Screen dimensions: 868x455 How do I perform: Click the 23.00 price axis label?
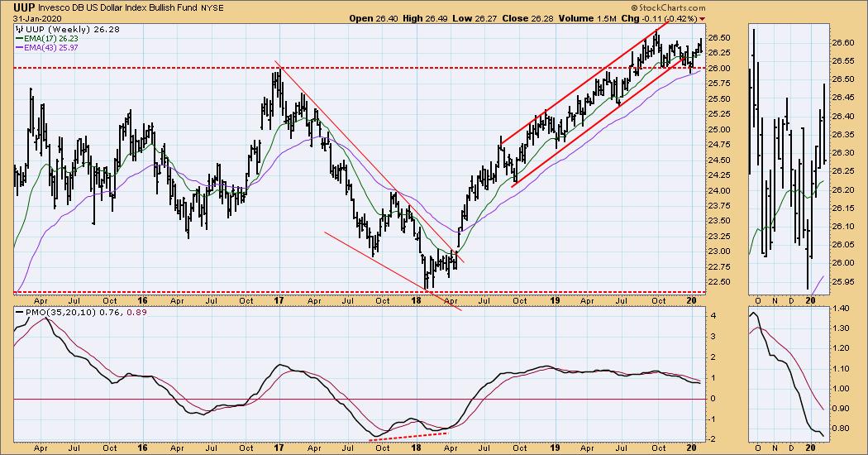[719, 251]
